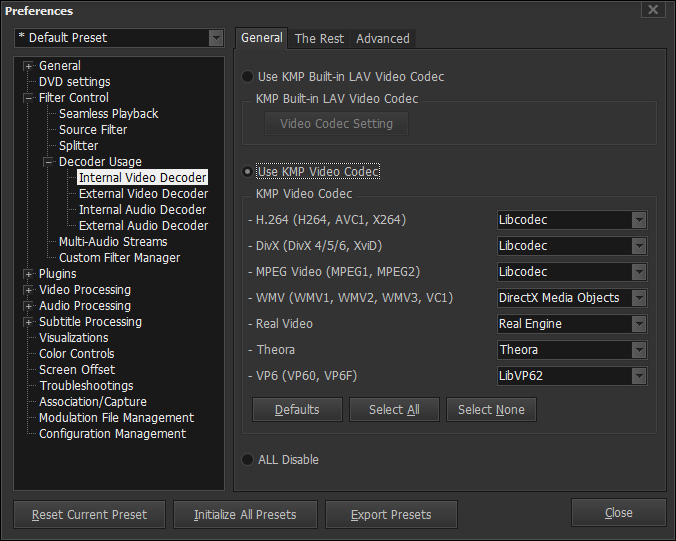The image size is (676, 541).
Task: Expand the Plugins tree node
Action: [28, 274]
